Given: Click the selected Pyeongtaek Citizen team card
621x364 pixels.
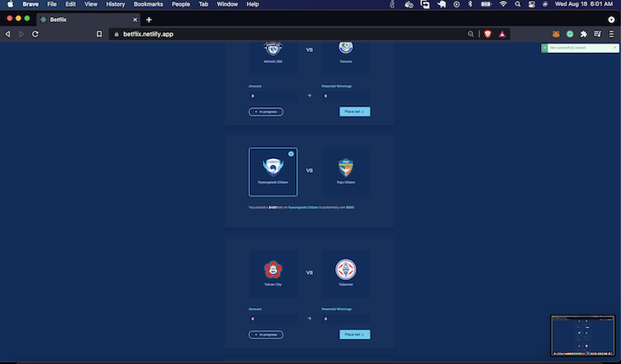Looking at the screenshot, I should point(273,172).
